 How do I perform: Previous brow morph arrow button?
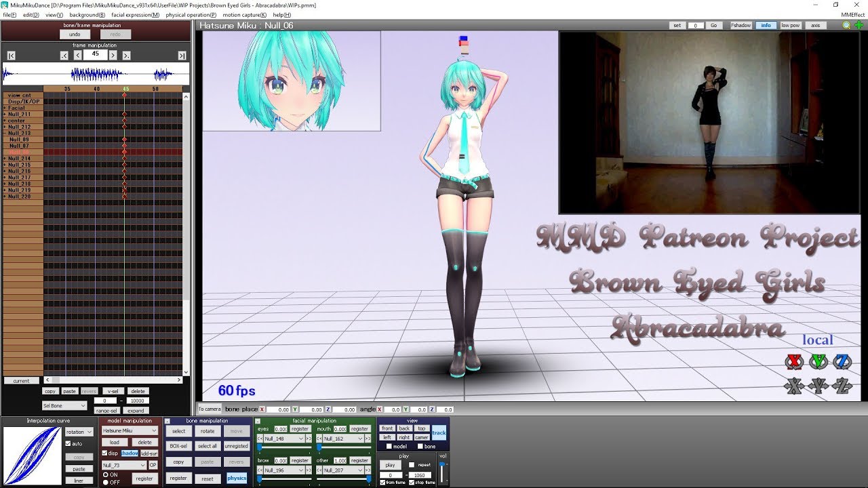coord(260,470)
